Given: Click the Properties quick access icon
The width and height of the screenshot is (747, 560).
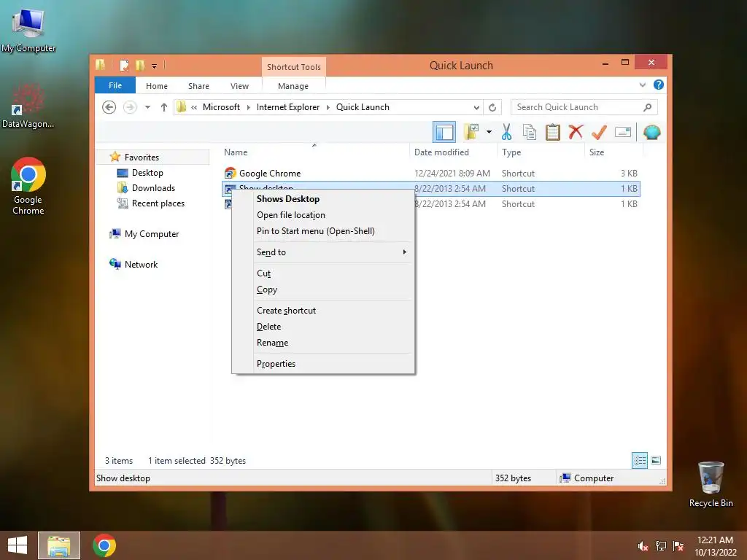Looking at the screenshot, I should click(124, 65).
